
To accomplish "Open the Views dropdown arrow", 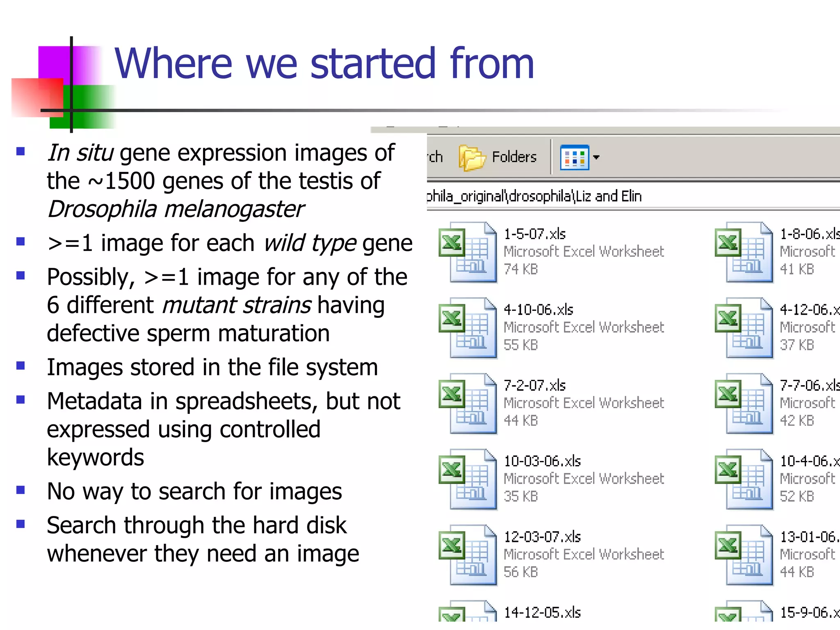I will [x=596, y=157].
